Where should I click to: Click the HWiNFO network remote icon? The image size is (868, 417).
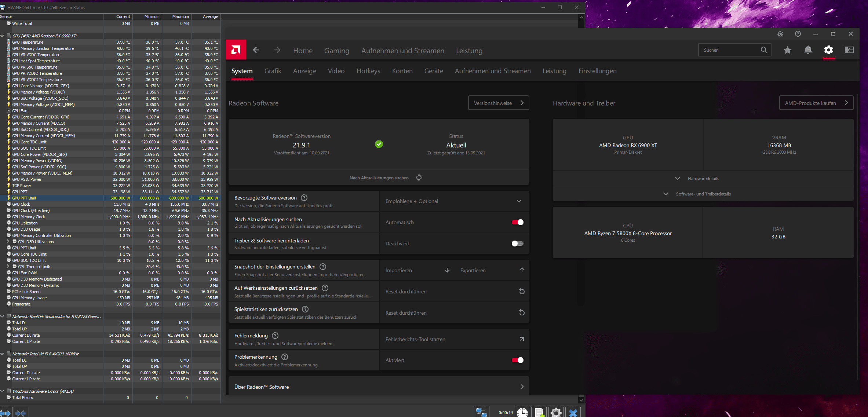click(481, 412)
